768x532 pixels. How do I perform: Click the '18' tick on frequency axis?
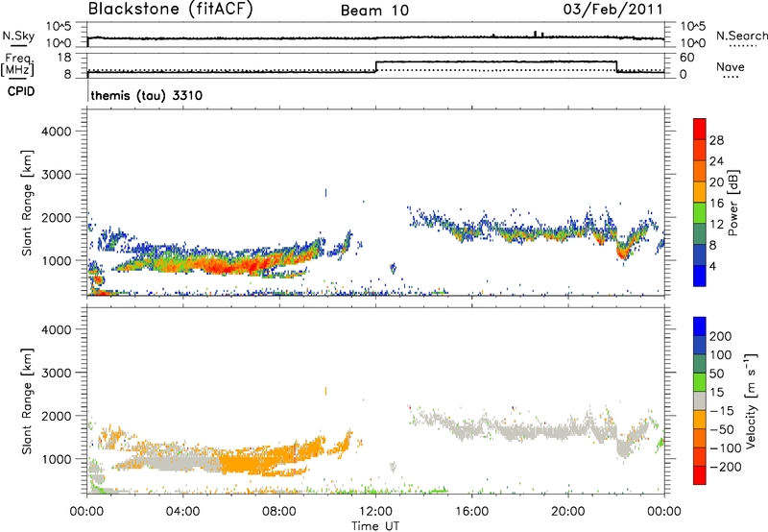click(x=64, y=58)
